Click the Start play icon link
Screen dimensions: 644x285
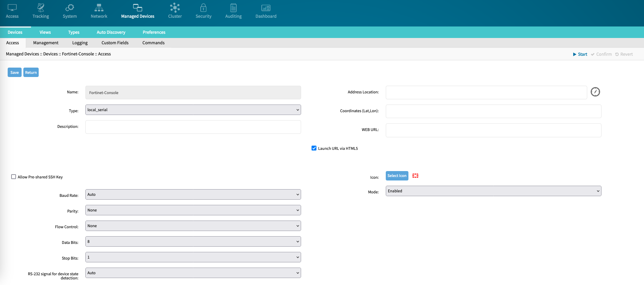tap(580, 54)
